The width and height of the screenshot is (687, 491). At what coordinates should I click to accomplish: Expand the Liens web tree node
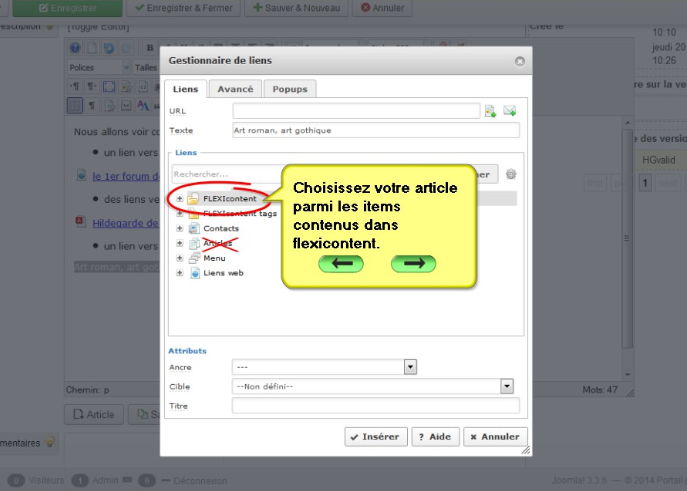click(x=180, y=273)
